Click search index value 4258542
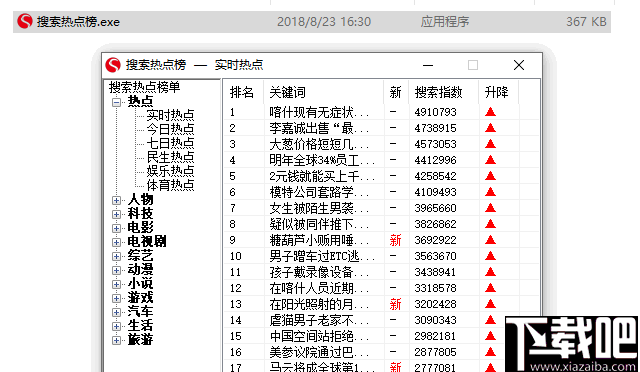Screen dimensions: 640x372 tap(435, 176)
